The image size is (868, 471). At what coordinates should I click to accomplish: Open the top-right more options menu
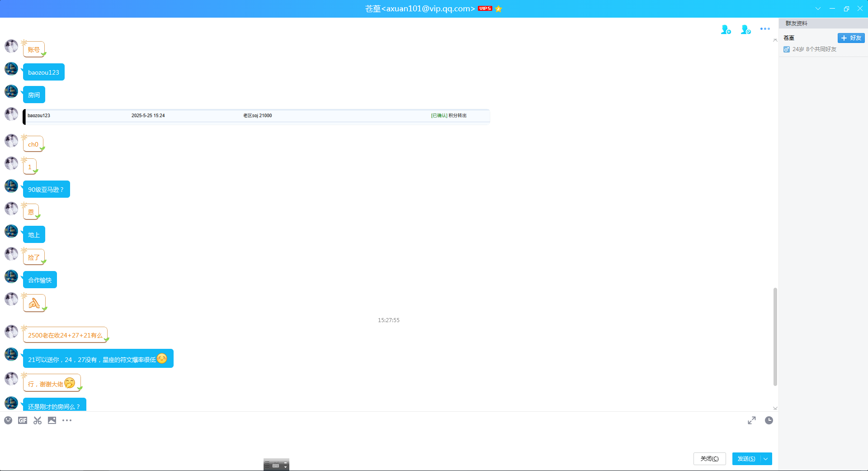coord(765,29)
